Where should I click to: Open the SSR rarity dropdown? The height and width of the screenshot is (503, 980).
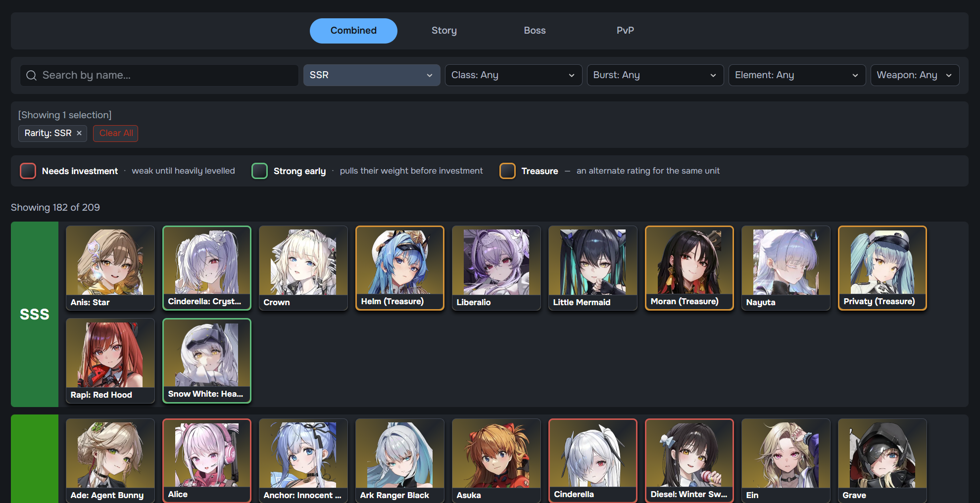click(372, 75)
